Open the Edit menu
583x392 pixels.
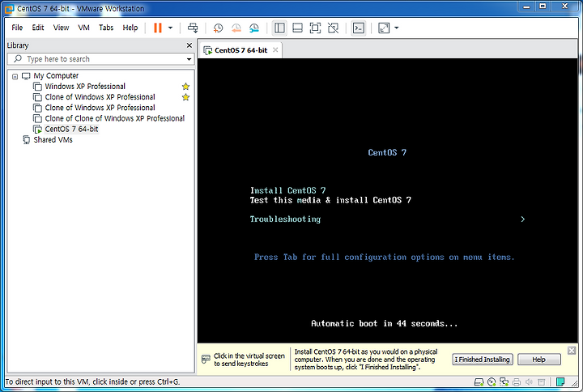(x=38, y=28)
